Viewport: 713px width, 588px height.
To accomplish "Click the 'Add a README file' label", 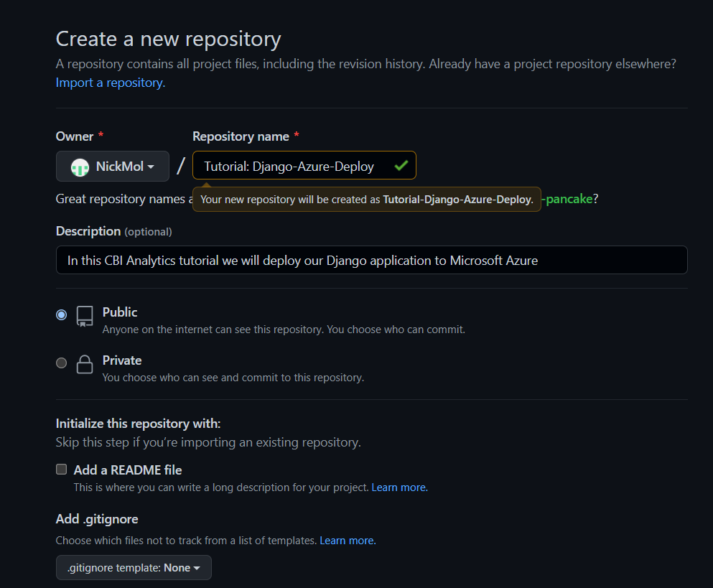I will (128, 470).
